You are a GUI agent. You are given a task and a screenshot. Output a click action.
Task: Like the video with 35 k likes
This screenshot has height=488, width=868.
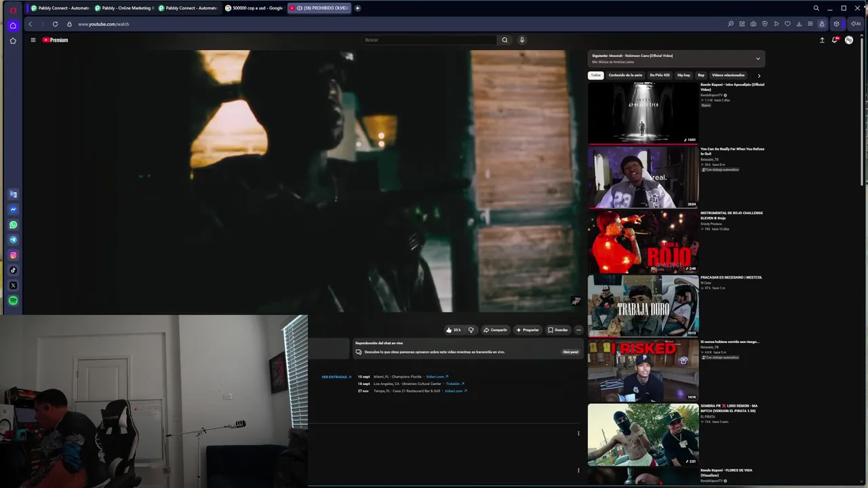click(x=453, y=330)
